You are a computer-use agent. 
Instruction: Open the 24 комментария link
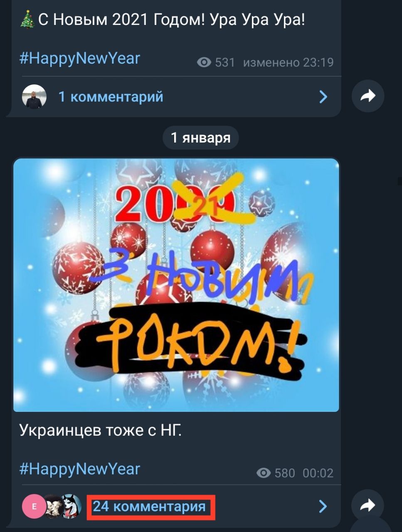[x=149, y=506]
